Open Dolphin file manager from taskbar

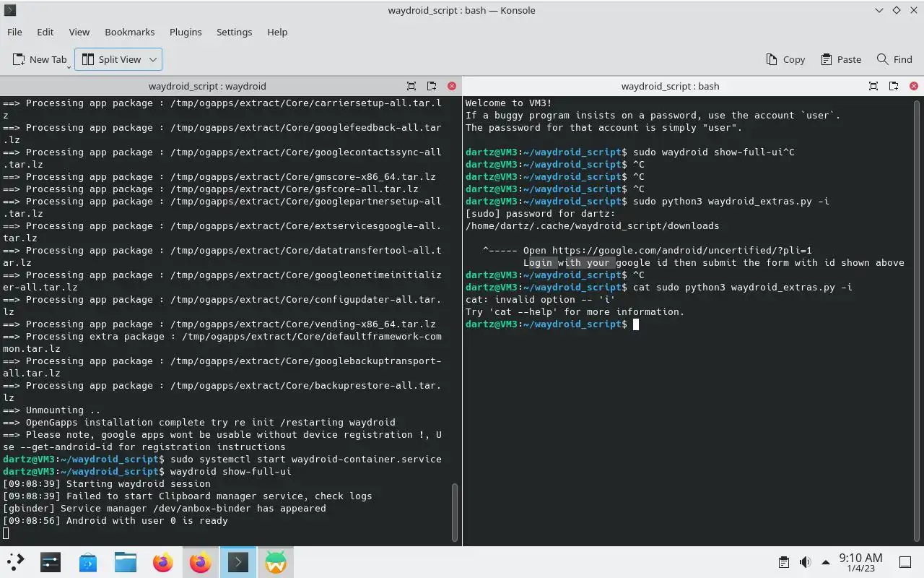(126, 561)
